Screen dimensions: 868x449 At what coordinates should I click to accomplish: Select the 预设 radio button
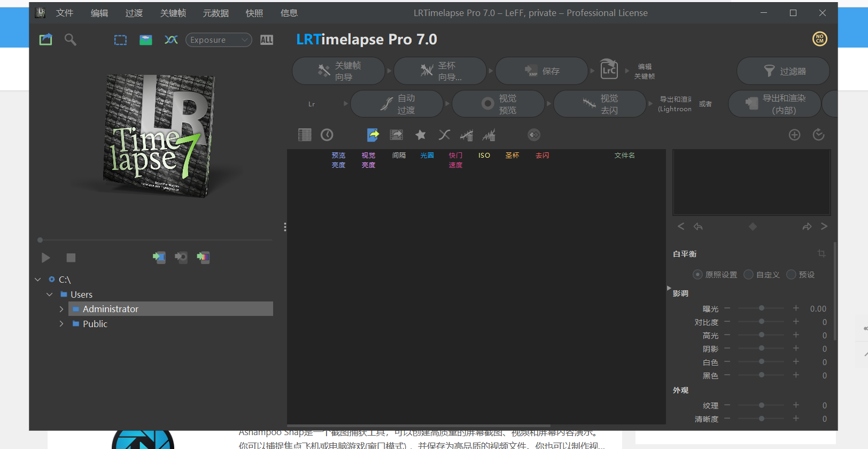coord(791,274)
